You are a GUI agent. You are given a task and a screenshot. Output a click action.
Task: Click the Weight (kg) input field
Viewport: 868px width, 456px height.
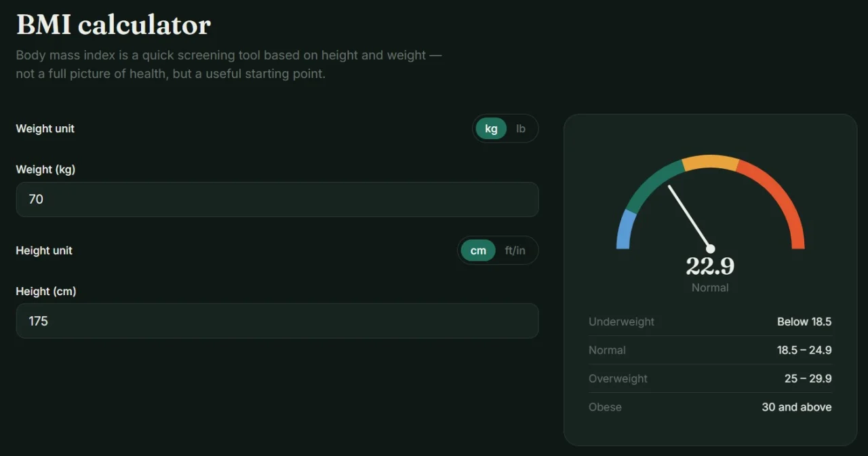277,199
